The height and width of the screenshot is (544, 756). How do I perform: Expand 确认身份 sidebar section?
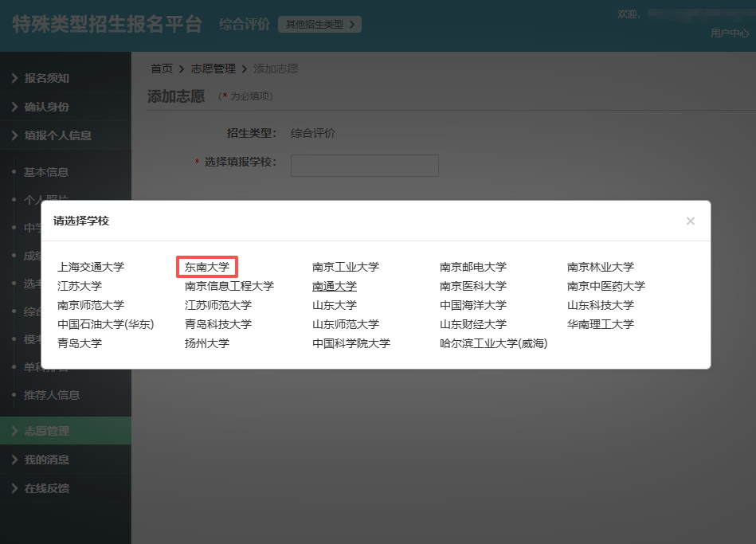(x=65, y=107)
